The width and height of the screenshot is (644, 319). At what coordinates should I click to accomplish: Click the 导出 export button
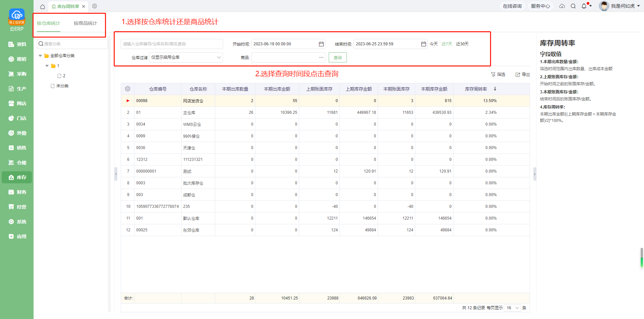point(523,75)
